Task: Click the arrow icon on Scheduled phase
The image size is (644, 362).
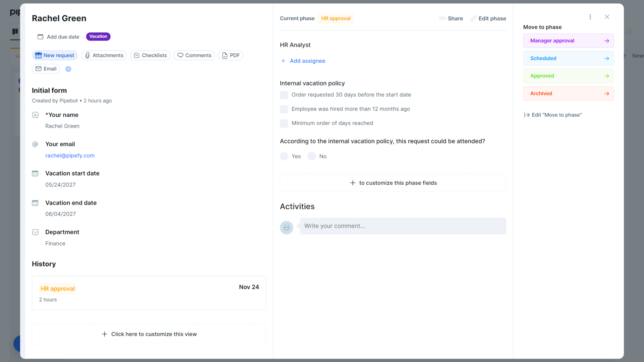Action: point(607,59)
